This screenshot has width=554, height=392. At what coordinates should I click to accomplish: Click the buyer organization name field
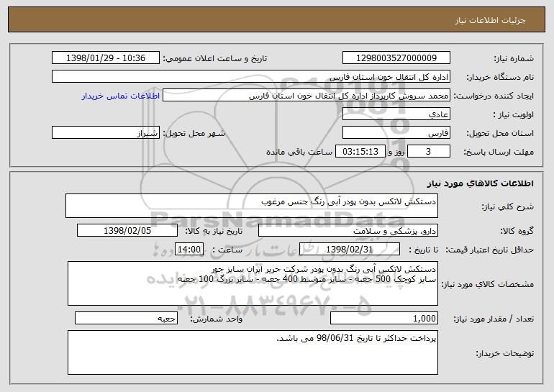(x=251, y=77)
